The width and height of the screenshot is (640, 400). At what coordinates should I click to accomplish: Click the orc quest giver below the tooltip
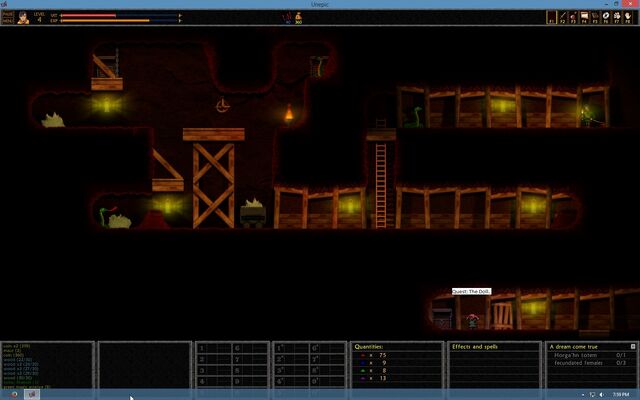coord(473,321)
